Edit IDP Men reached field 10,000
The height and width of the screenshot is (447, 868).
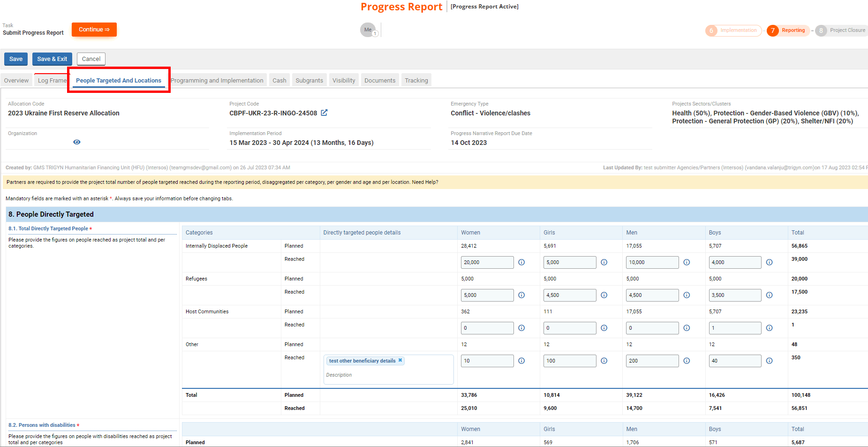point(652,262)
